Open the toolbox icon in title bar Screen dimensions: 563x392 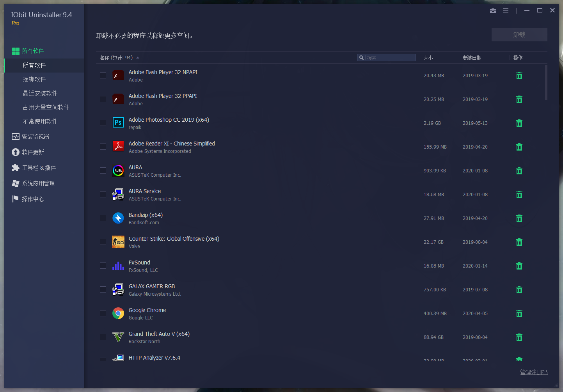click(493, 11)
